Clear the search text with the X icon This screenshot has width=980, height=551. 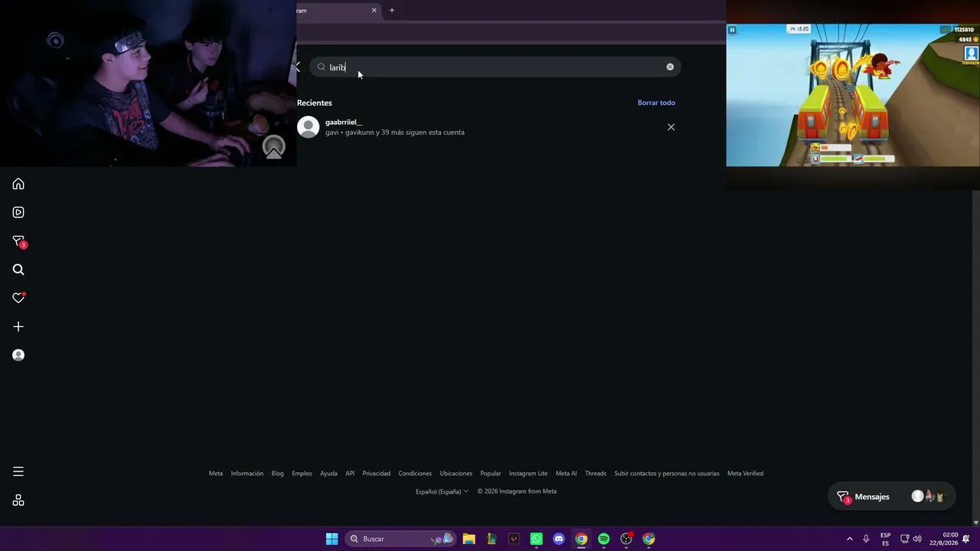click(670, 67)
